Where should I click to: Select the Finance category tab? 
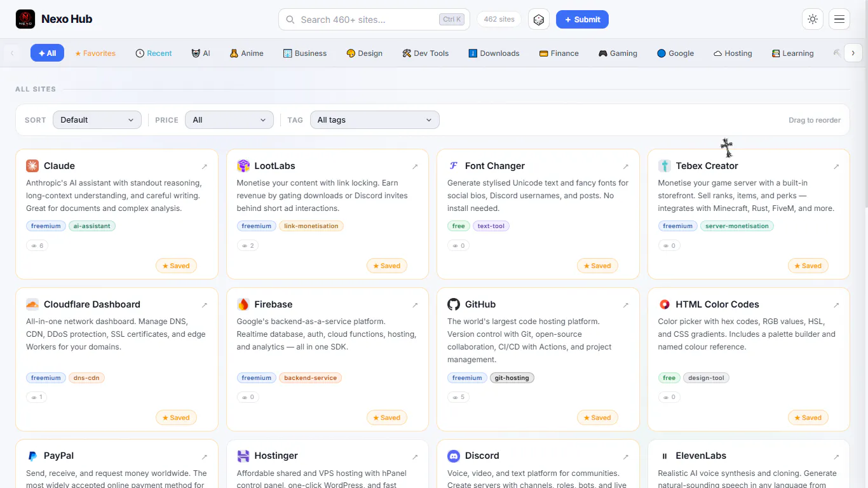coord(559,53)
